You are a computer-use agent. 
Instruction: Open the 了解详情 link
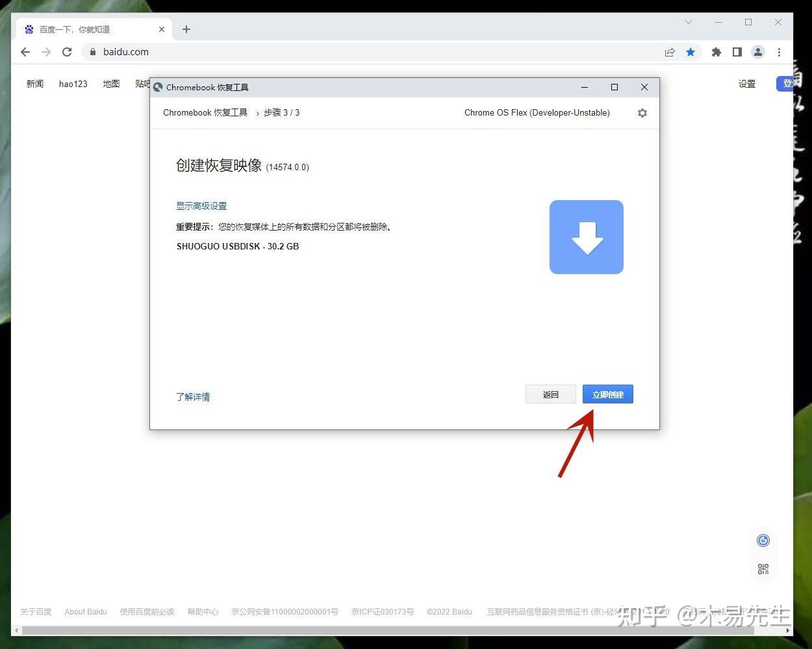pyautogui.click(x=193, y=397)
